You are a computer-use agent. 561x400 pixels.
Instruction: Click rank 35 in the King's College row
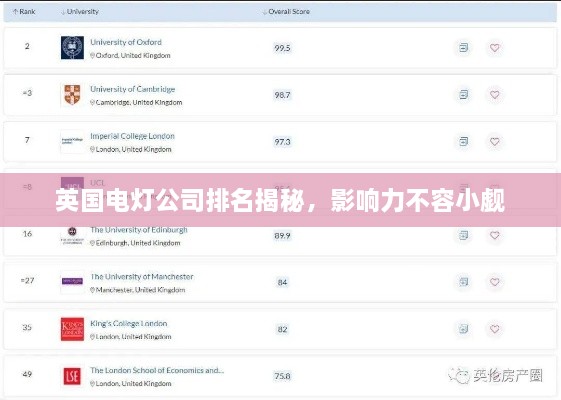(x=27, y=327)
